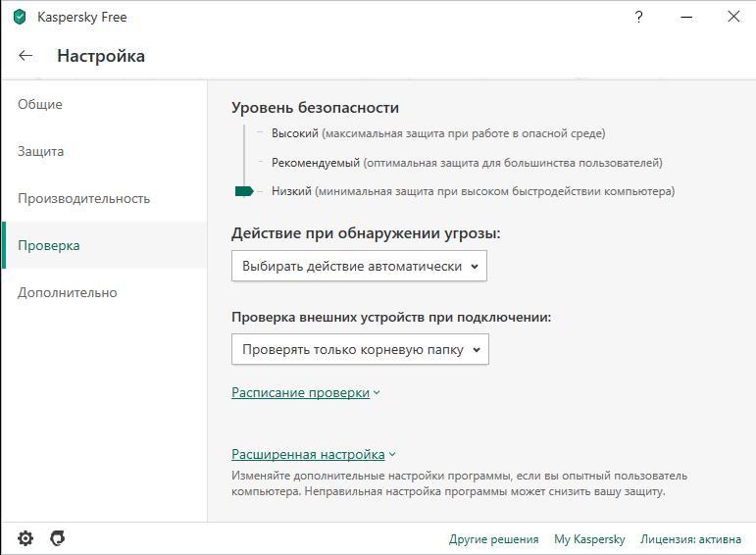Image resolution: width=756 pixels, height=555 pixels.
Task: Select the Рекомендуемый security level
Action: [x=315, y=163]
